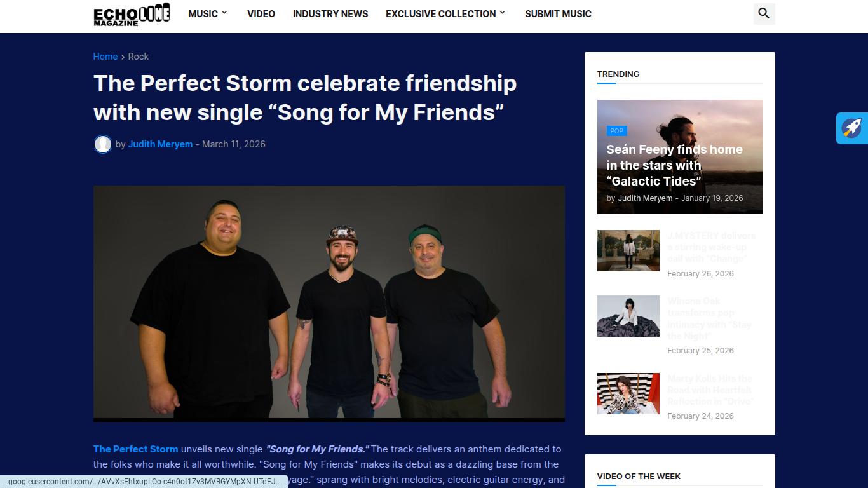Open the Marty Kolls article thumbnail
This screenshot has height=488, width=868.
[x=628, y=393]
